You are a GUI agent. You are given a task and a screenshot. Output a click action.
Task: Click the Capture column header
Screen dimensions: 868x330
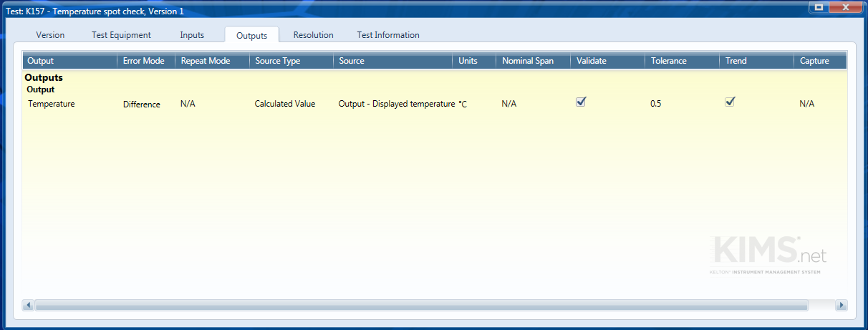[821, 61]
